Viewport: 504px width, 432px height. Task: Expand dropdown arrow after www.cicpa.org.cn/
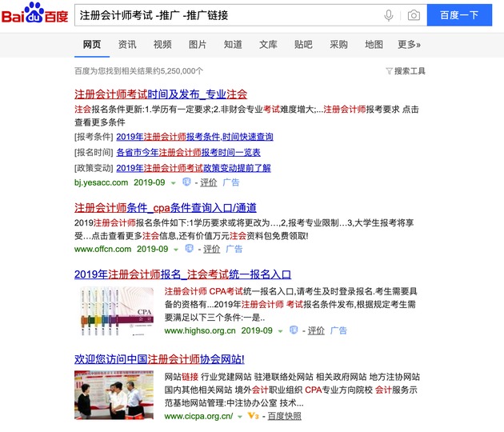pos(240,417)
